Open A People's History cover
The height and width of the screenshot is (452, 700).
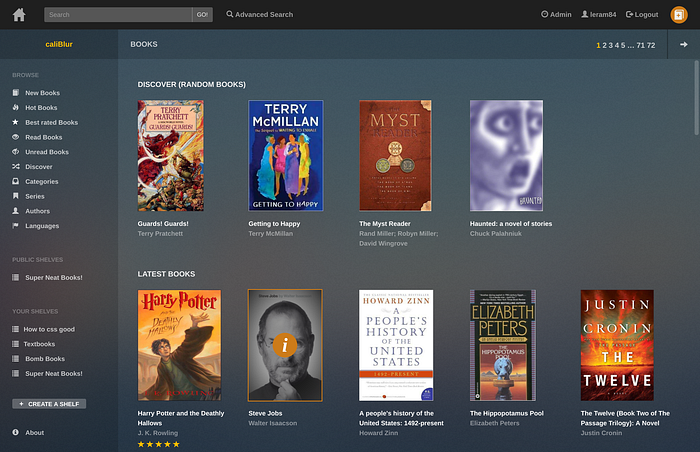pyautogui.click(x=396, y=345)
